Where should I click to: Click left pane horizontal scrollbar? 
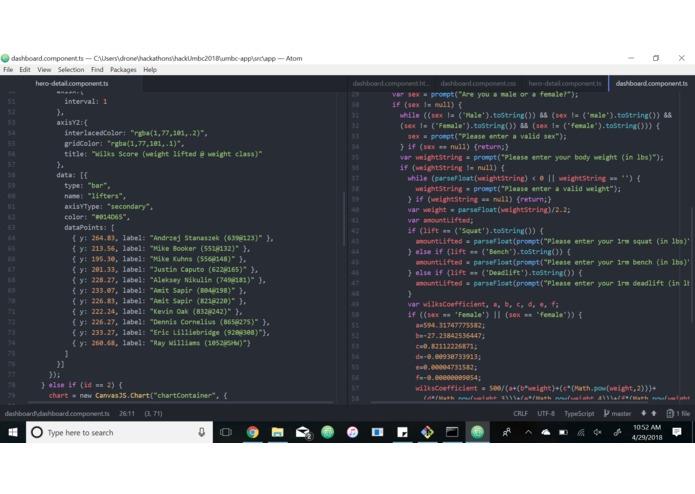coord(180,402)
